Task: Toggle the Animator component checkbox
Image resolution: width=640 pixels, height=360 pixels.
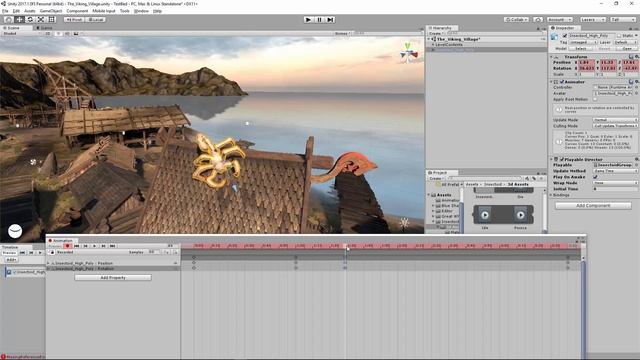Action: [x=562, y=82]
